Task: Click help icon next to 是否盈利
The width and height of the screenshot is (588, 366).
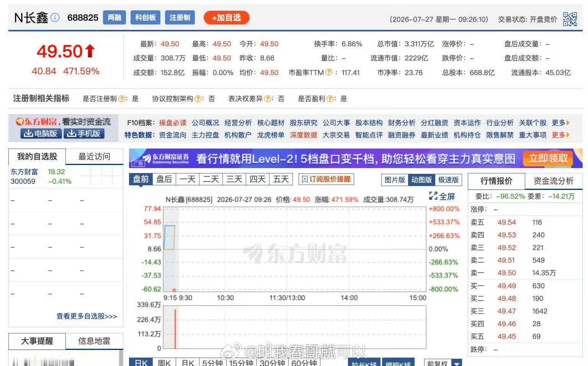Action: (x=330, y=99)
